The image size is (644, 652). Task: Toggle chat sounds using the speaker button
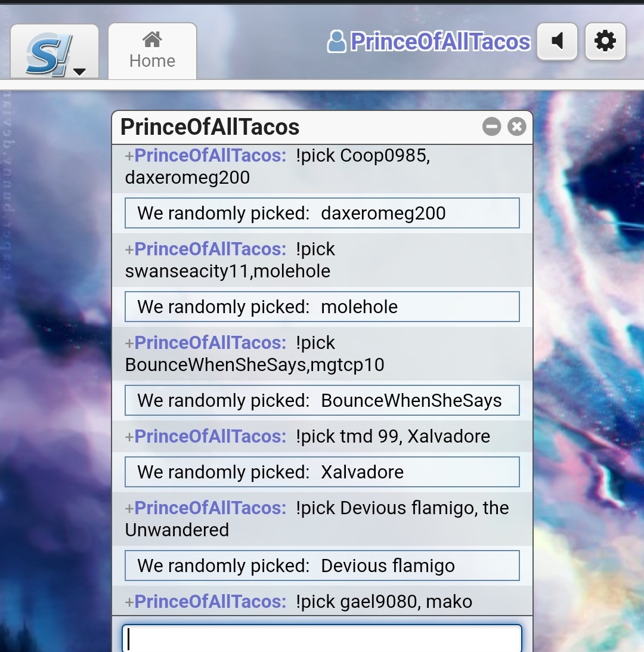click(x=557, y=41)
